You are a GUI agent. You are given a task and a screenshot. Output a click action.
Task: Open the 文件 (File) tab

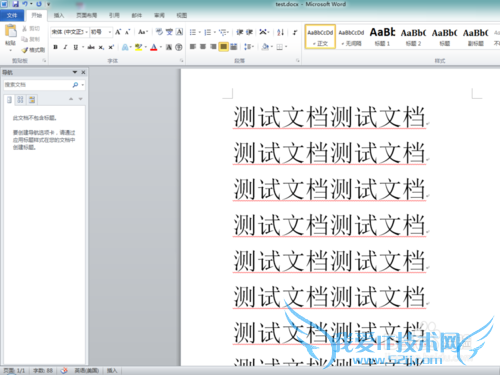tap(12, 15)
